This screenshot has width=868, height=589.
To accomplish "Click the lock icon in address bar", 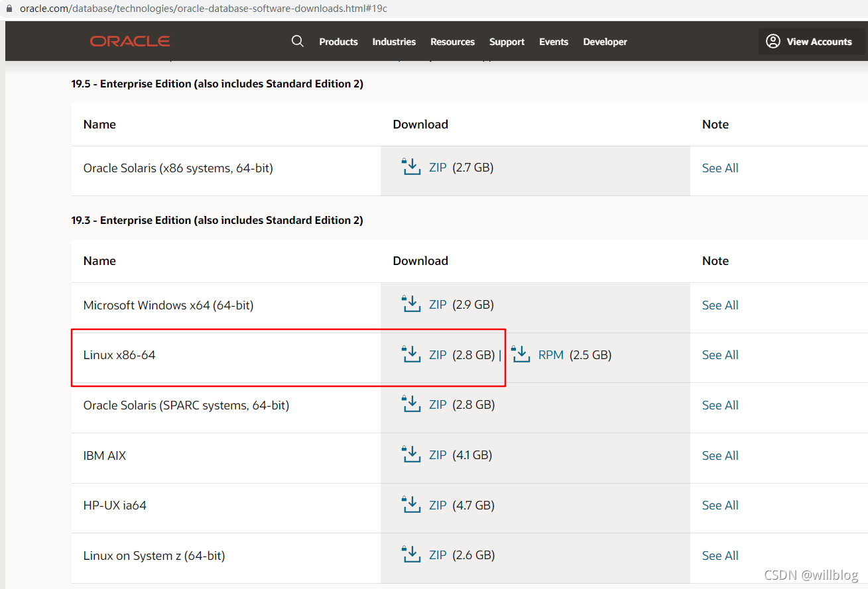I will pyautogui.click(x=9, y=9).
